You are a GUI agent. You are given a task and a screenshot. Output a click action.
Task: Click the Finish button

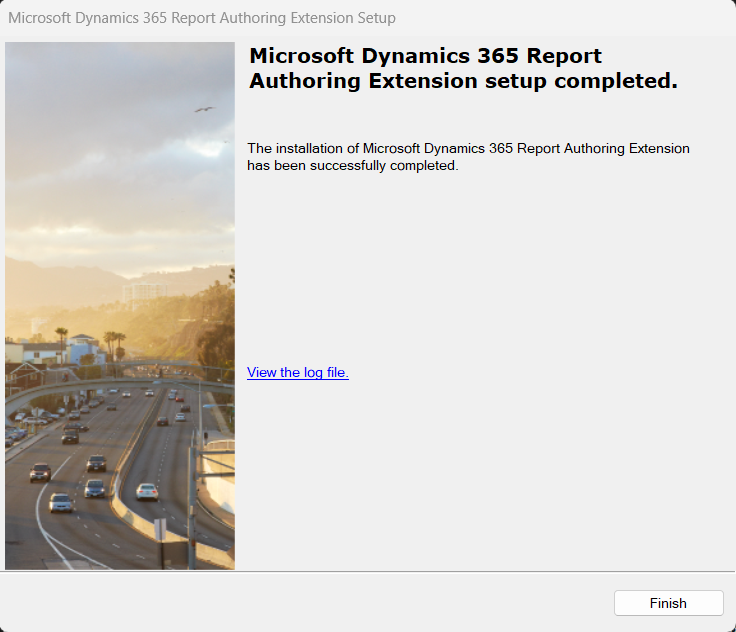[x=668, y=603]
